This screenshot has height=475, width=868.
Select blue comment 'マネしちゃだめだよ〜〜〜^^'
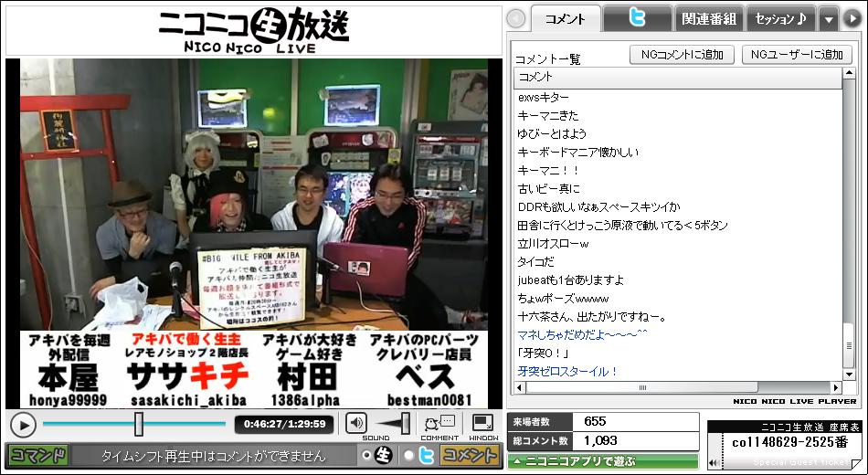pyautogui.click(x=582, y=335)
